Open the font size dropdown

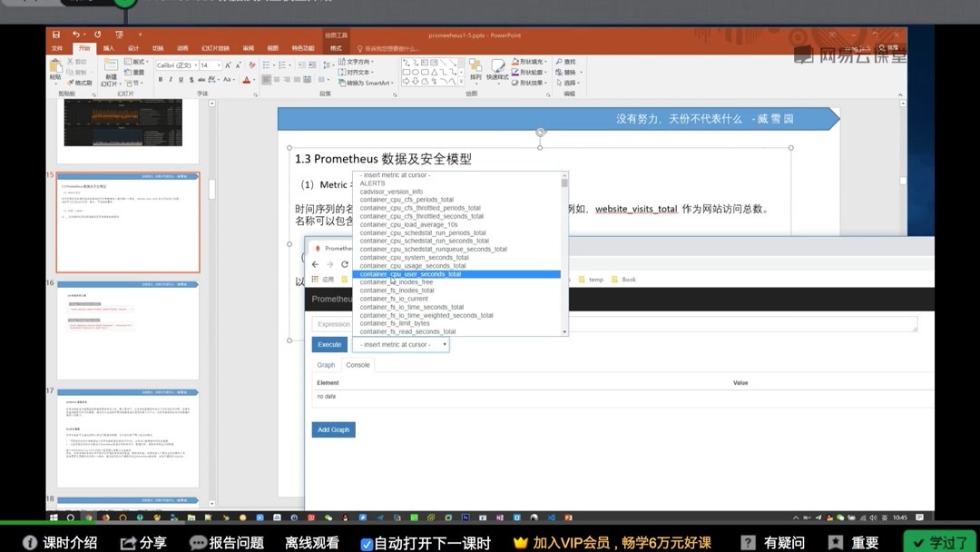219,65
